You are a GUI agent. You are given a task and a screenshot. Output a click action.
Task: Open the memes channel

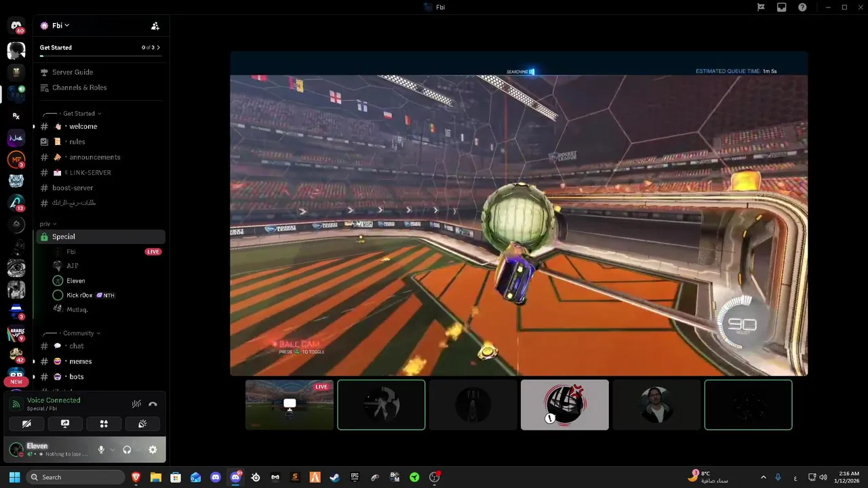tap(100, 361)
